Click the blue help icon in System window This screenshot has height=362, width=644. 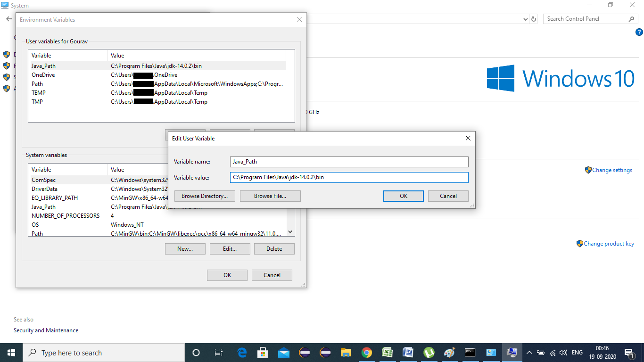click(639, 32)
